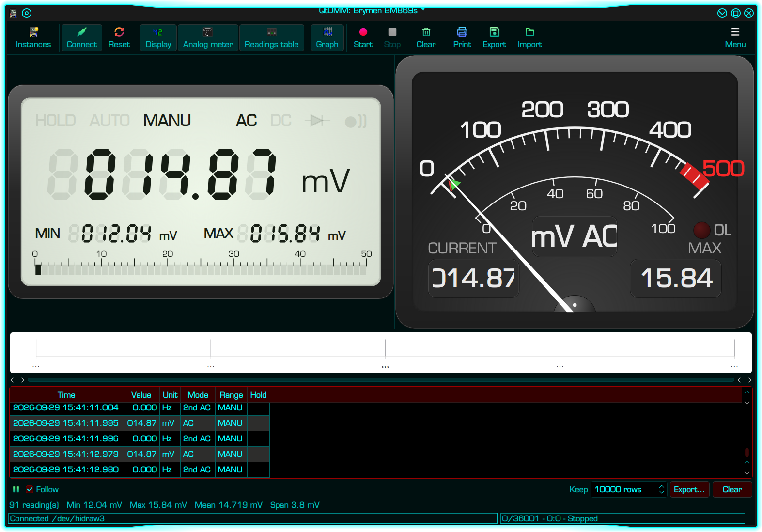Click the OL overload indicator lamp
This screenshot has height=532, width=762.
pyautogui.click(x=701, y=230)
